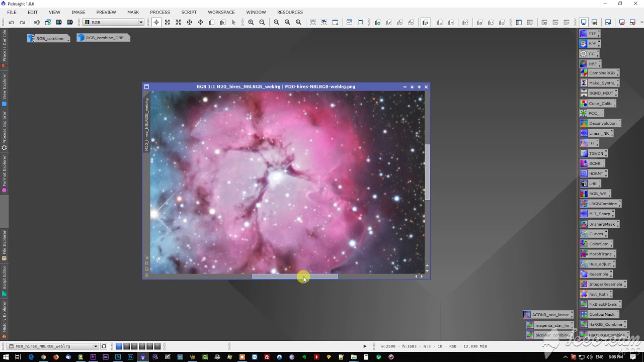Viewport: 644px width, 362px height.
Task: Open the CombineRGB process icon
Action: 599,73
